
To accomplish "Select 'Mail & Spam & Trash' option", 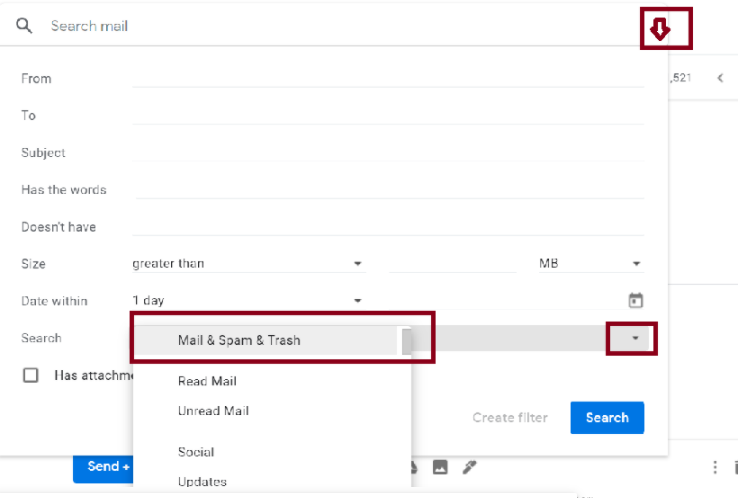I will coord(239,340).
